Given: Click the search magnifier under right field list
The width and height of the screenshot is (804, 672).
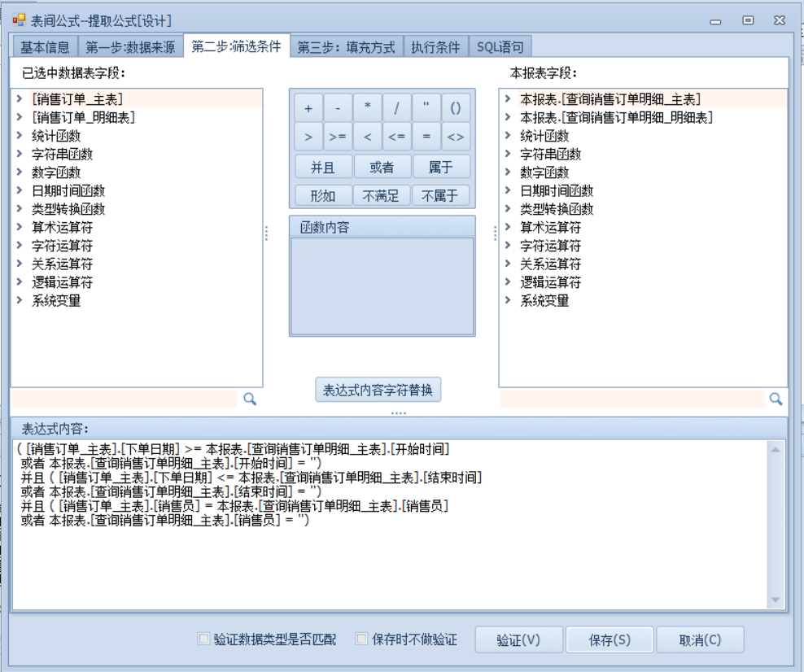Looking at the screenshot, I should 776,399.
